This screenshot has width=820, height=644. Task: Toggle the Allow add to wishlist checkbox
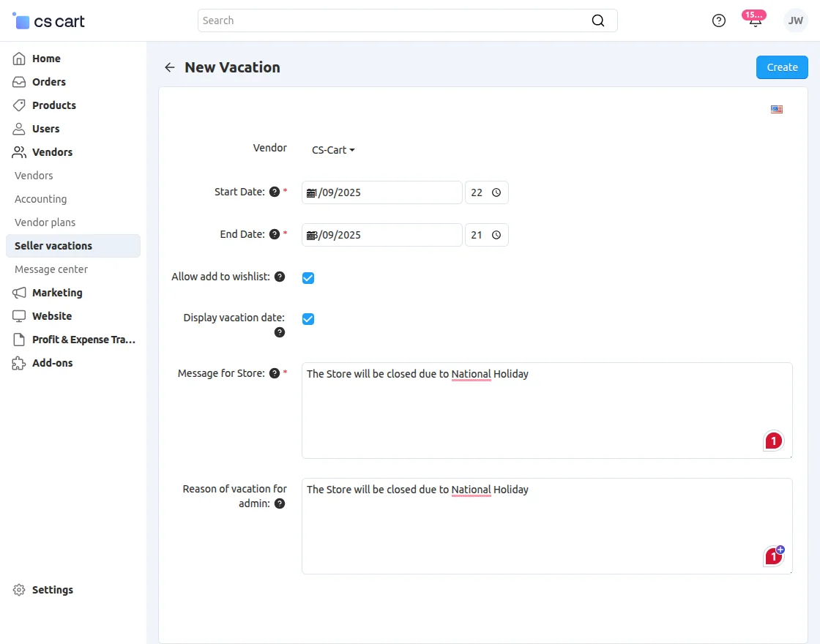pos(308,278)
